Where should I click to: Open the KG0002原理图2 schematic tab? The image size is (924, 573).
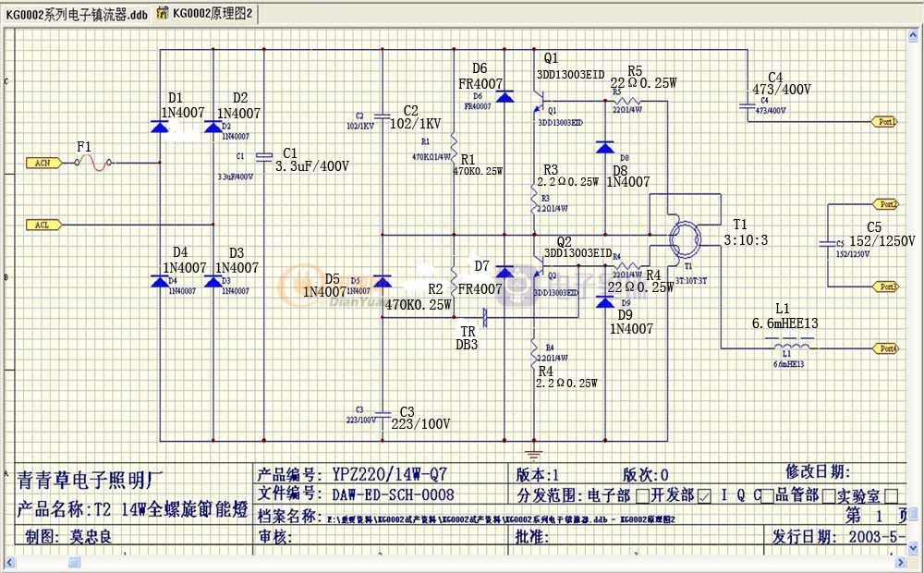point(206,14)
